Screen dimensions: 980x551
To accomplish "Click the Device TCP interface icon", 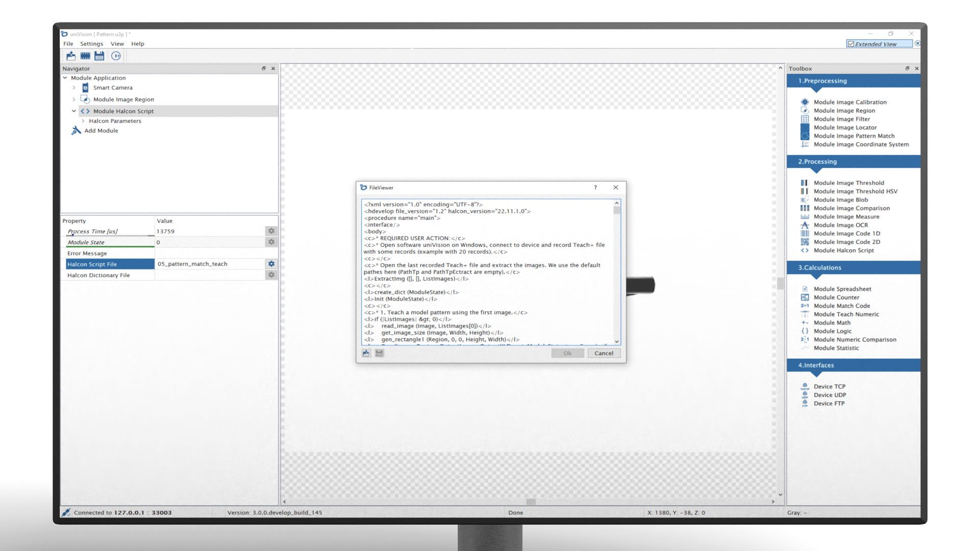I will coord(805,387).
